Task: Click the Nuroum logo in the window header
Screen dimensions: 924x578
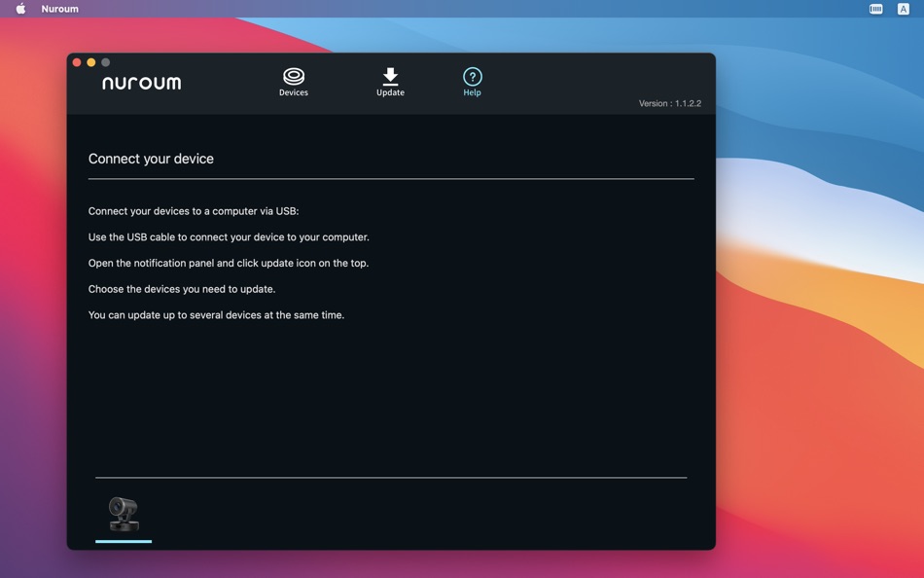Action: pos(143,83)
